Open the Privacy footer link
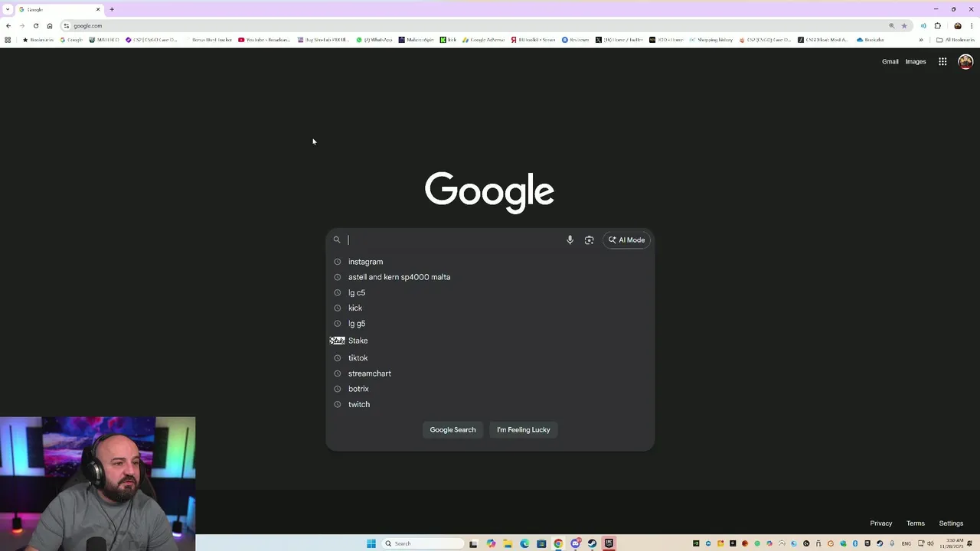Screen dimensions: 980x551 tap(881, 523)
